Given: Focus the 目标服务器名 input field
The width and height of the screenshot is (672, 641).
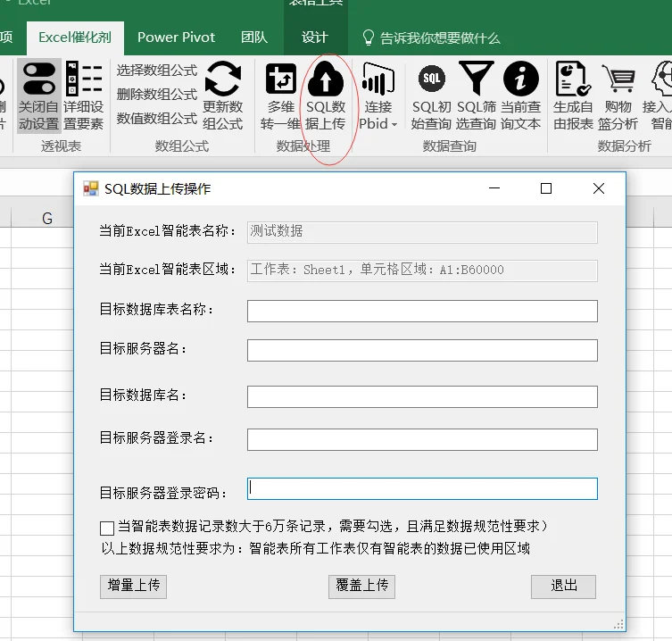Looking at the screenshot, I should pos(422,350).
